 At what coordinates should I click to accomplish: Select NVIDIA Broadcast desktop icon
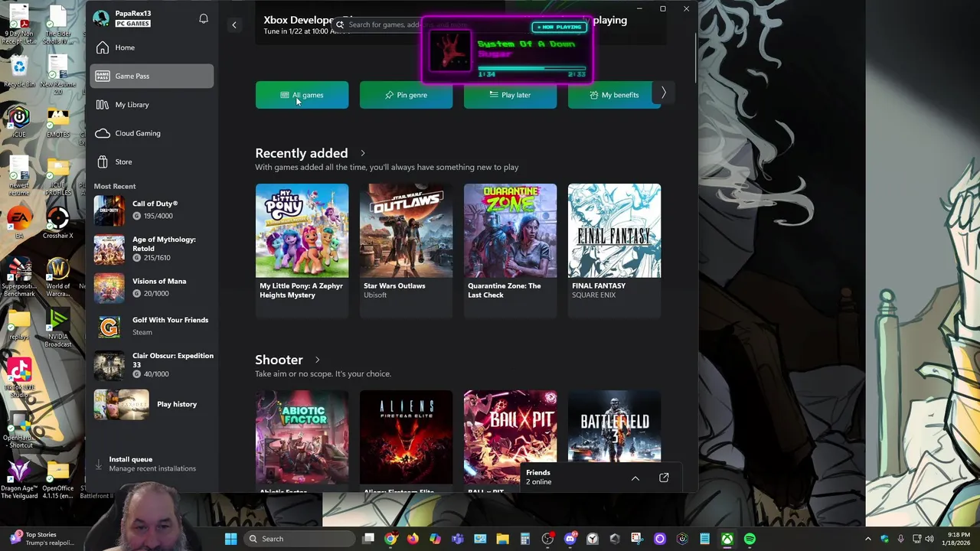pos(58,328)
